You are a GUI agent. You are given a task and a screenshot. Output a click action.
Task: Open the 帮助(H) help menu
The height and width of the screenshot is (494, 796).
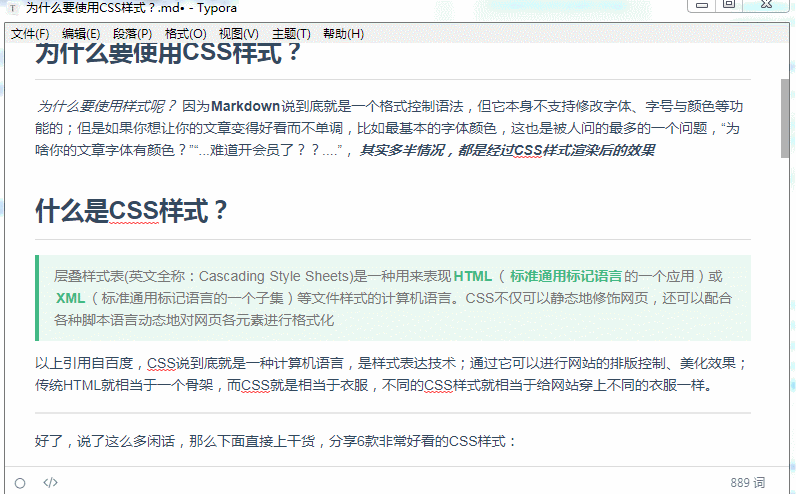[343, 34]
